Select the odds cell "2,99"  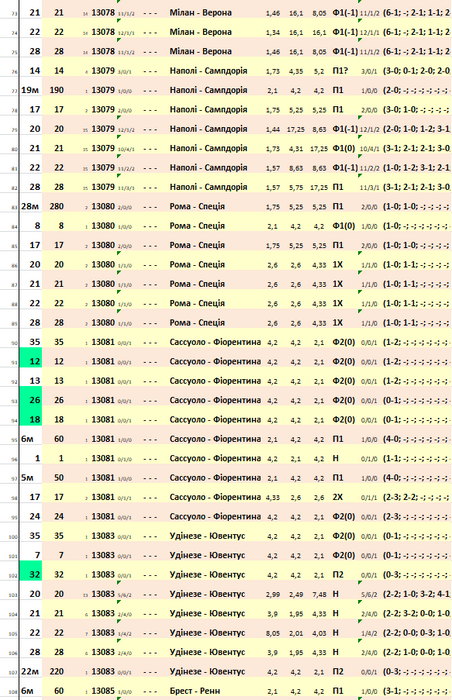pyautogui.click(x=272, y=594)
